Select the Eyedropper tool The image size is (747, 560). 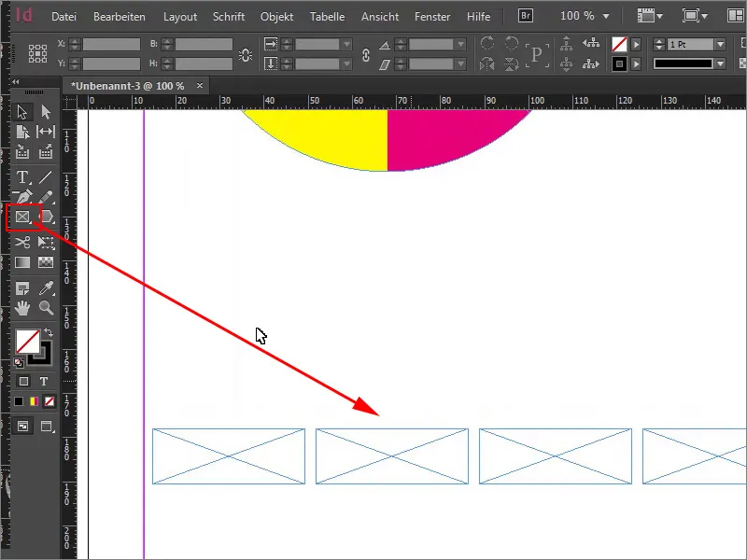[x=46, y=288]
